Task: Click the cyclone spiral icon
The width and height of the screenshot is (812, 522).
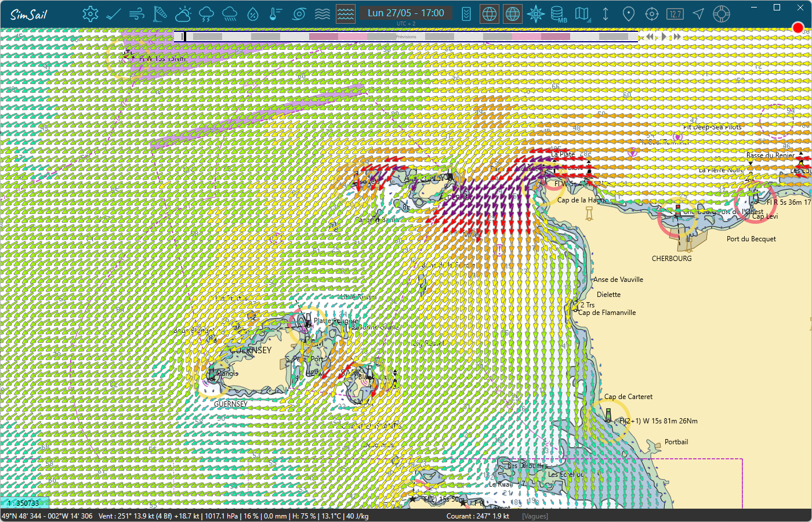Action: tap(299, 14)
